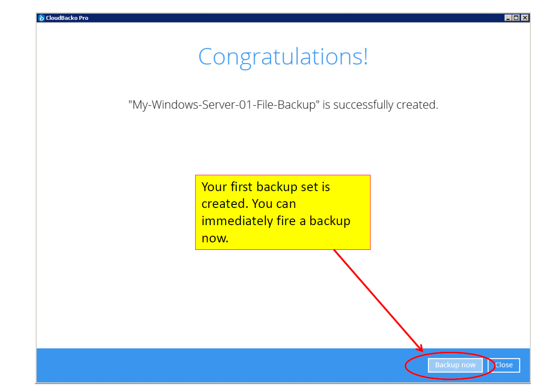Maximize the CloudBacko Pro window
Image resolution: width=560 pixels, height=392 pixels.
(x=515, y=17)
